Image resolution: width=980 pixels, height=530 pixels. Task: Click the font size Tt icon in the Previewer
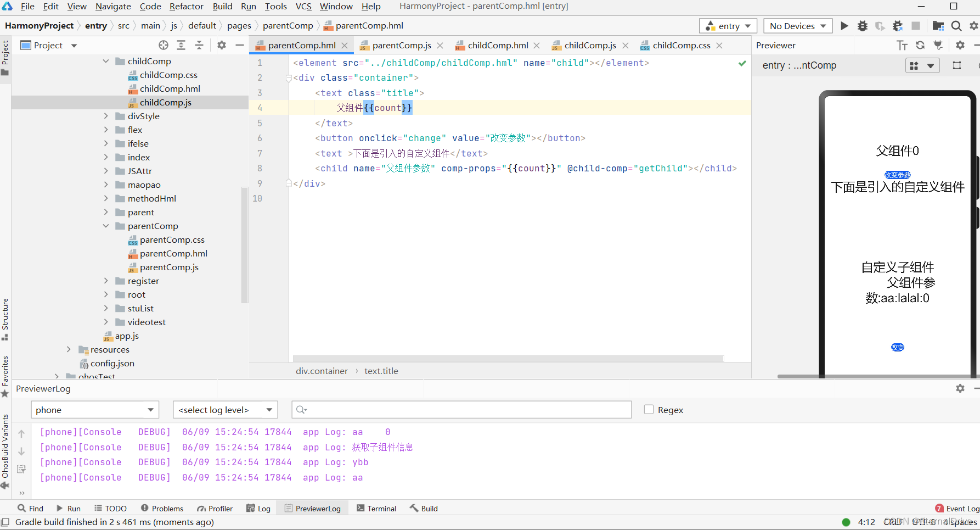902,45
